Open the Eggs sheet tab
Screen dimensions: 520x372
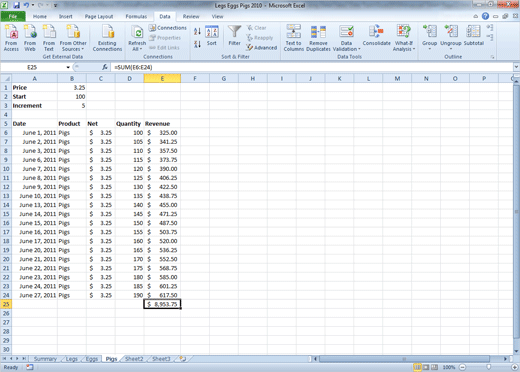click(91, 359)
